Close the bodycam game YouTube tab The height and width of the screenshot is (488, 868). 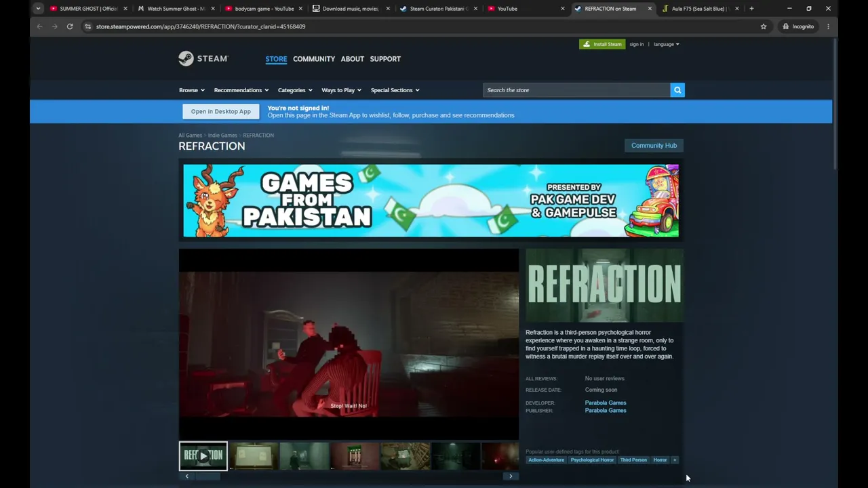(x=300, y=9)
